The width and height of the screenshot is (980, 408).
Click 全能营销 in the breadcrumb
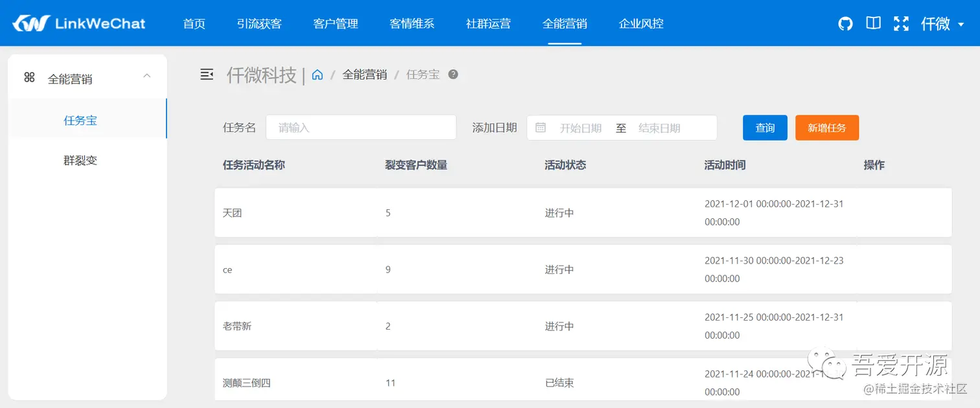tap(365, 74)
